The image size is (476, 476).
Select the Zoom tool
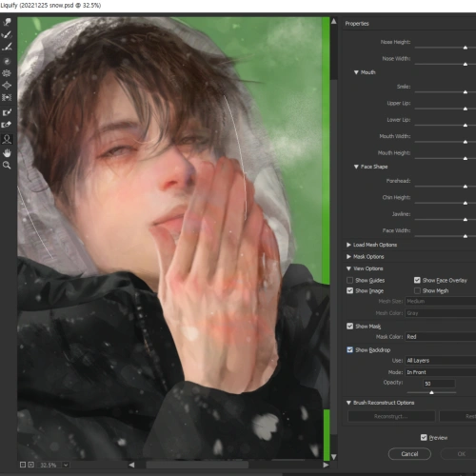7,166
